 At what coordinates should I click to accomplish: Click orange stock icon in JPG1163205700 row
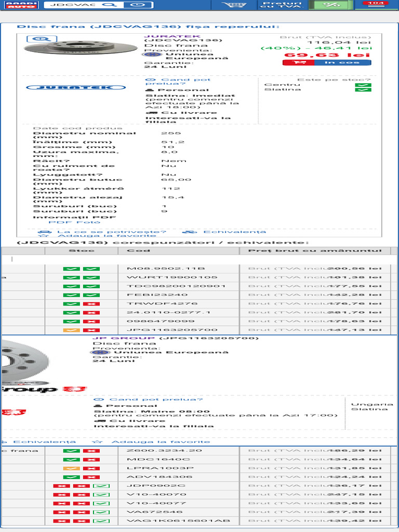point(72,330)
